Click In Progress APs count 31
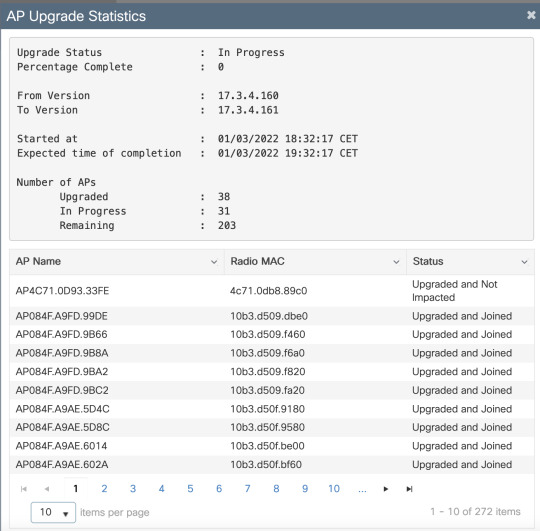 coord(224,211)
